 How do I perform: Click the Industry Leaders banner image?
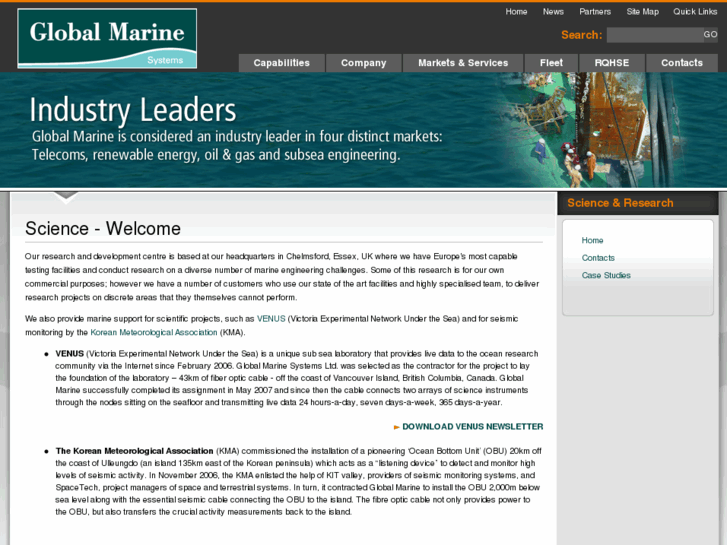(x=364, y=130)
